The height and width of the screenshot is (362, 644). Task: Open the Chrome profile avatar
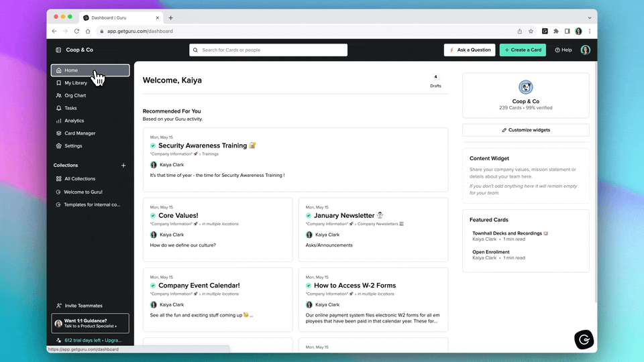click(x=578, y=32)
